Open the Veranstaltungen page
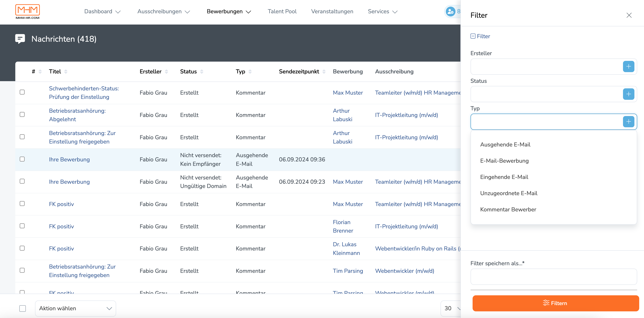This screenshot has height=318, width=644. pos(332,11)
